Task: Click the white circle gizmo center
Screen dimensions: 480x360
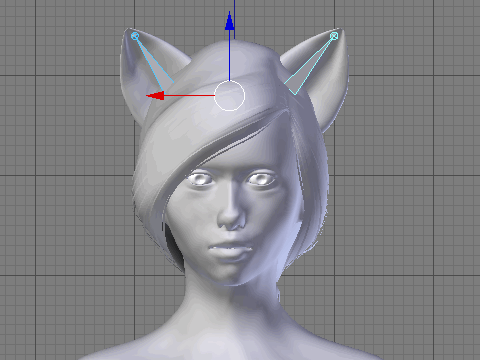Action: [229, 96]
